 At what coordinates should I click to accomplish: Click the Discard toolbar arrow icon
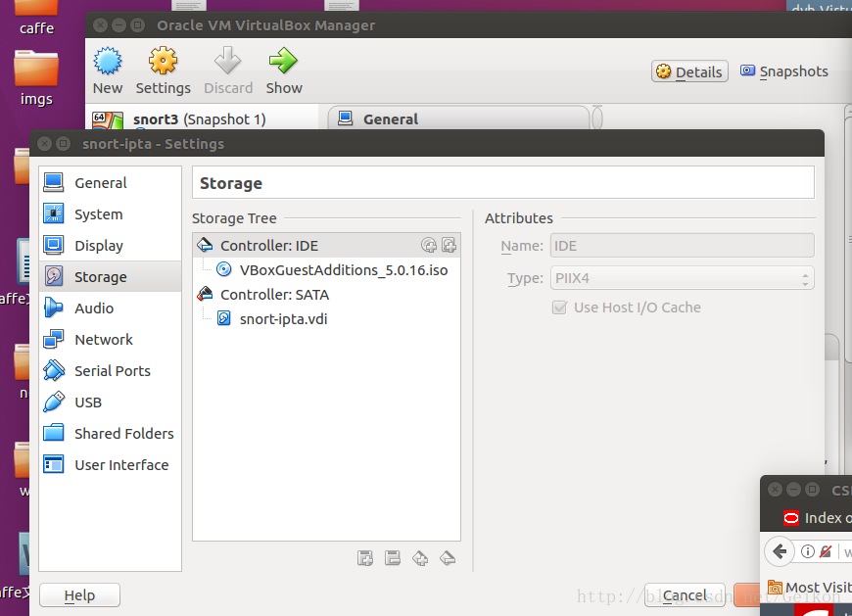coord(227,61)
